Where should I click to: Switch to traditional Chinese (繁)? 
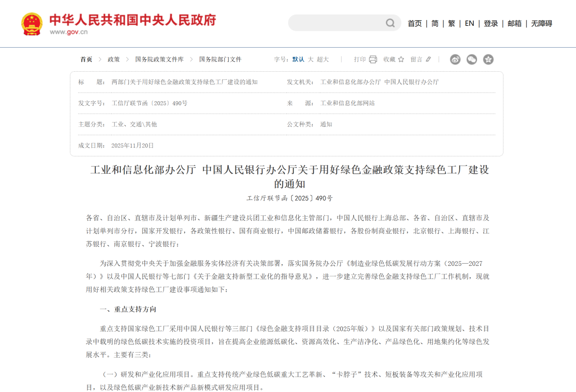click(451, 24)
